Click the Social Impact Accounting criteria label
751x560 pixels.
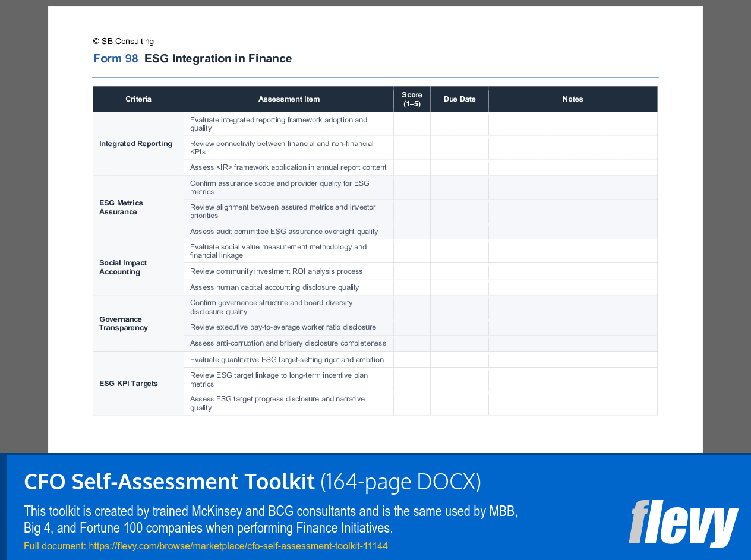[x=122, y=267]
